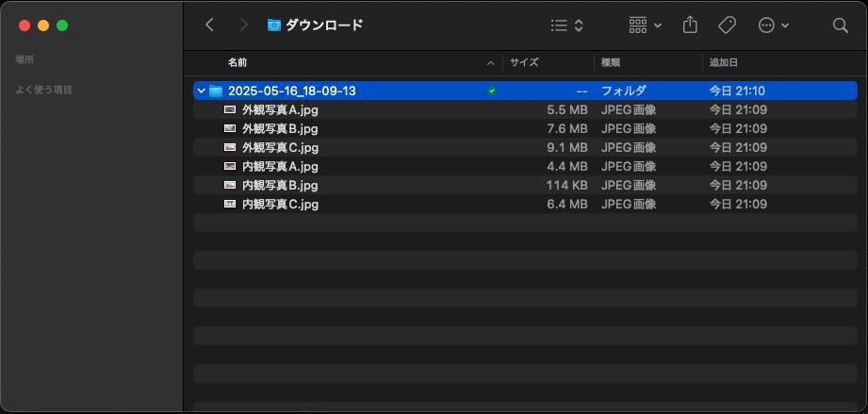The width and height of the screenshot is (868, 414).
Task: Select file 内観写真C.jpg
Action: (280, 204)
